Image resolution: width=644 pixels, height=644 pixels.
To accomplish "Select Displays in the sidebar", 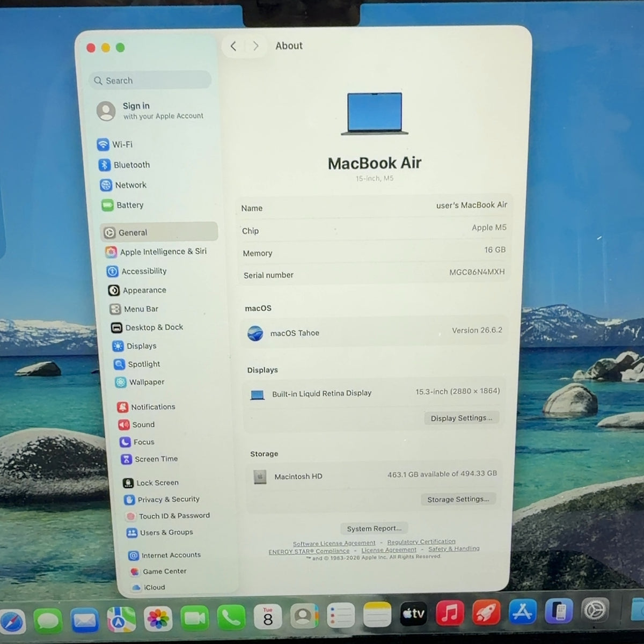I will pyautogui.click(x=134, y=346).
